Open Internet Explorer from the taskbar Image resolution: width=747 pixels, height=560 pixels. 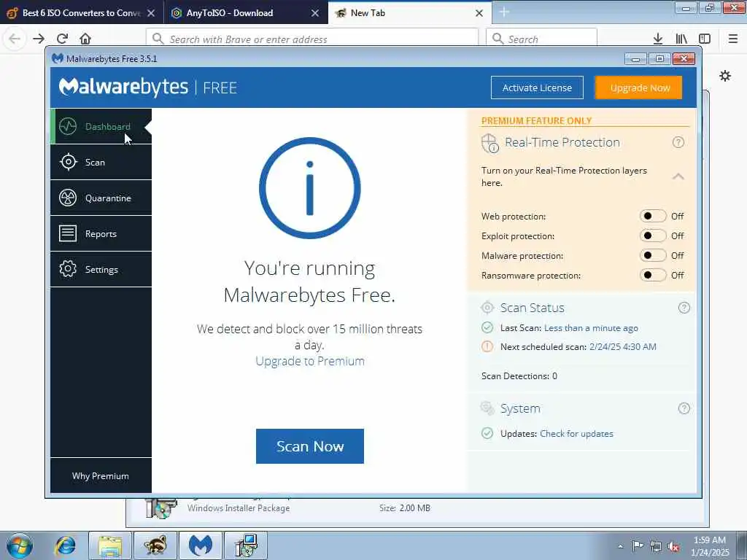[65, 545]
